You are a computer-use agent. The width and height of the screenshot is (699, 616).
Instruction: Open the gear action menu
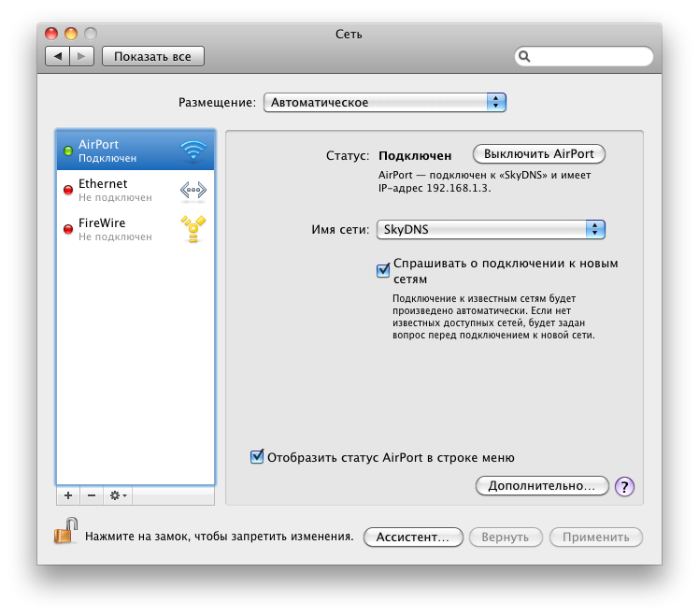tap(118, 495)
